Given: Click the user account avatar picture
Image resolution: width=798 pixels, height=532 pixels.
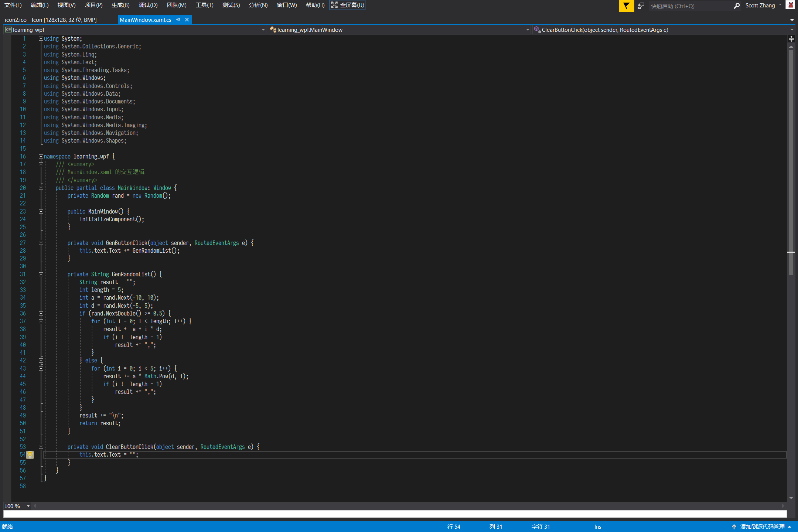Looking at the screenshot, I should click(x=790, y=5).
